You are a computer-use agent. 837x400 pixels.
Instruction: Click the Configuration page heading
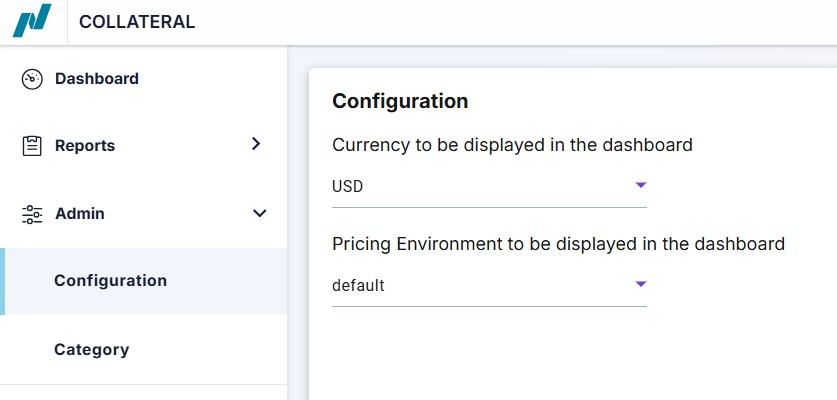[400, 101]
